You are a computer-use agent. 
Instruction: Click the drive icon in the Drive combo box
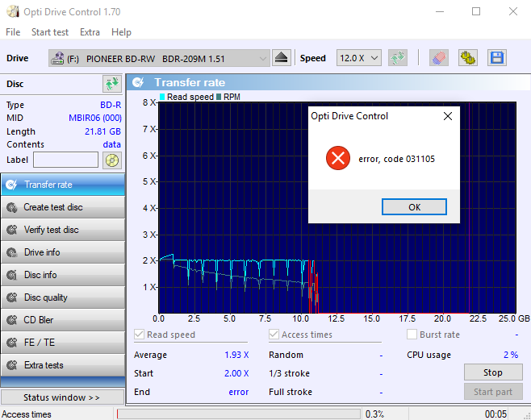pos(57,59)
